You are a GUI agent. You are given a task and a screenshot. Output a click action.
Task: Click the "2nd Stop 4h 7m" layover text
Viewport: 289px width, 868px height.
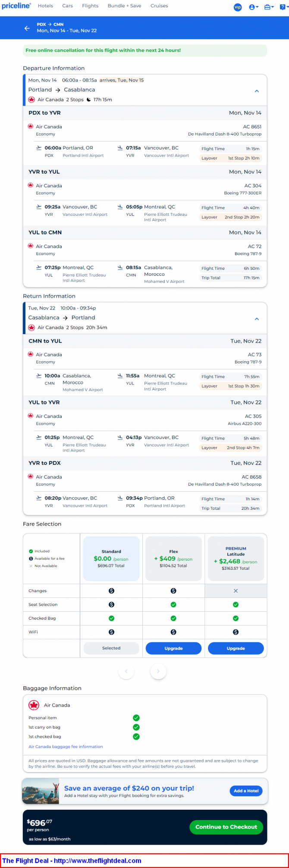point(243,448)
